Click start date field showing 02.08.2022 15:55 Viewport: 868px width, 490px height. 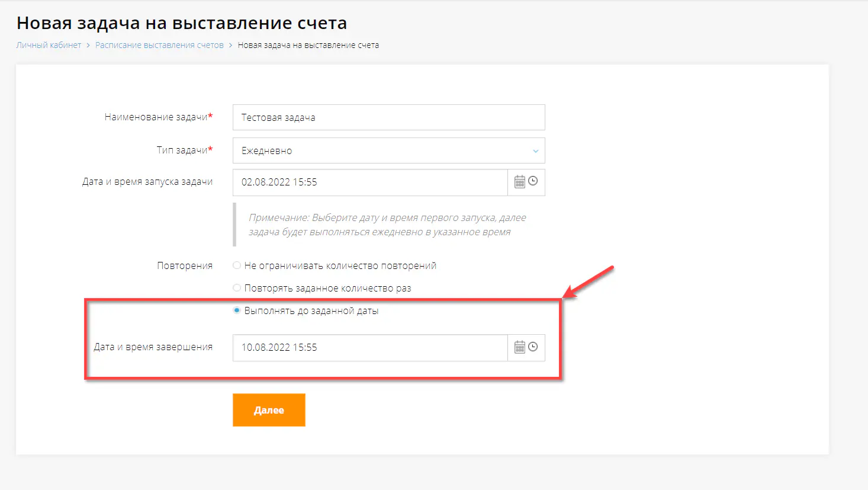tap(369, 182)
